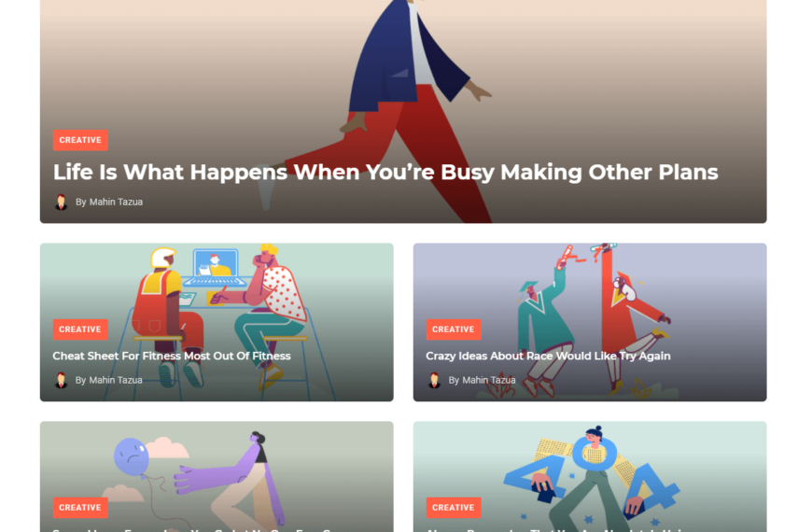Screen dimensions: 812x532
Task: Select CREATIVE tag on the sad balloon illustration card
Action: [80, 508]
